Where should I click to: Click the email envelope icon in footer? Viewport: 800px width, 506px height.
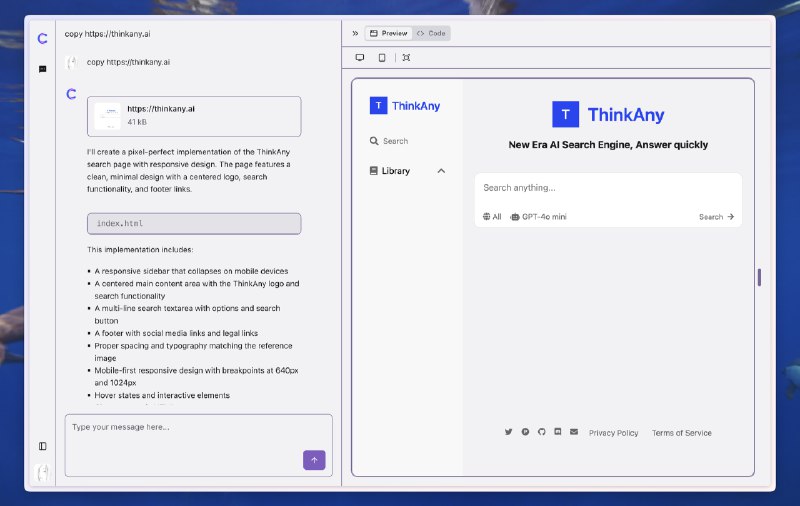coord(574,432)
